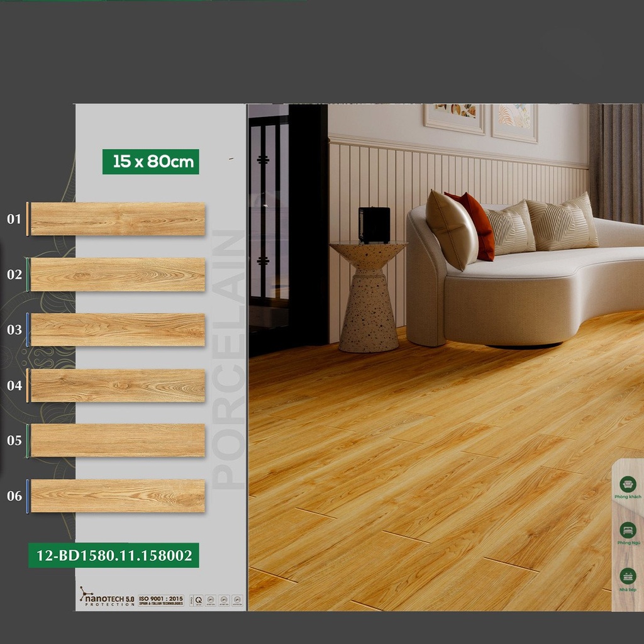
Task: Click the product code "12-BD1580.11.158002"
Action: point(114,555)
